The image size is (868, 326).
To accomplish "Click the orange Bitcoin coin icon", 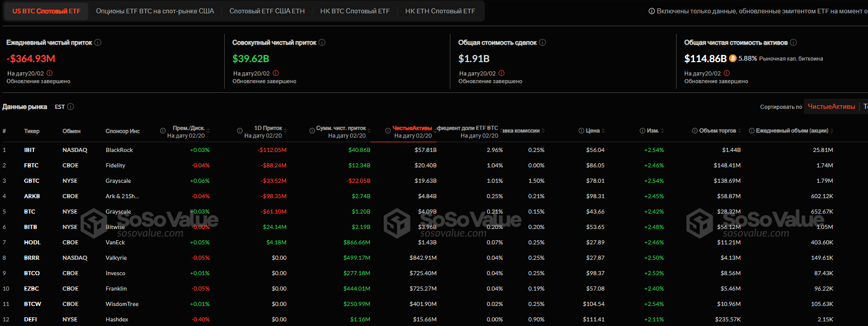I will (733, 59).
